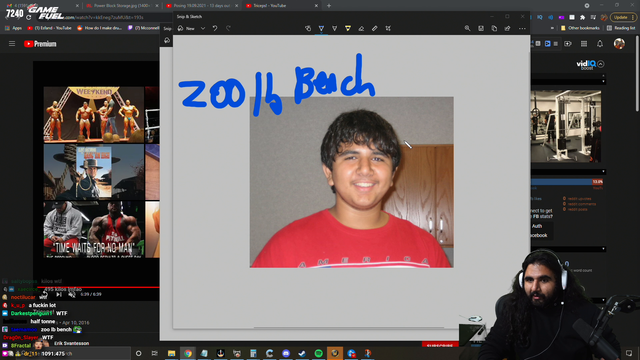
Task: Click the Next video button in YouTube player
Action: pyautogui.click(x=59, y=294)
